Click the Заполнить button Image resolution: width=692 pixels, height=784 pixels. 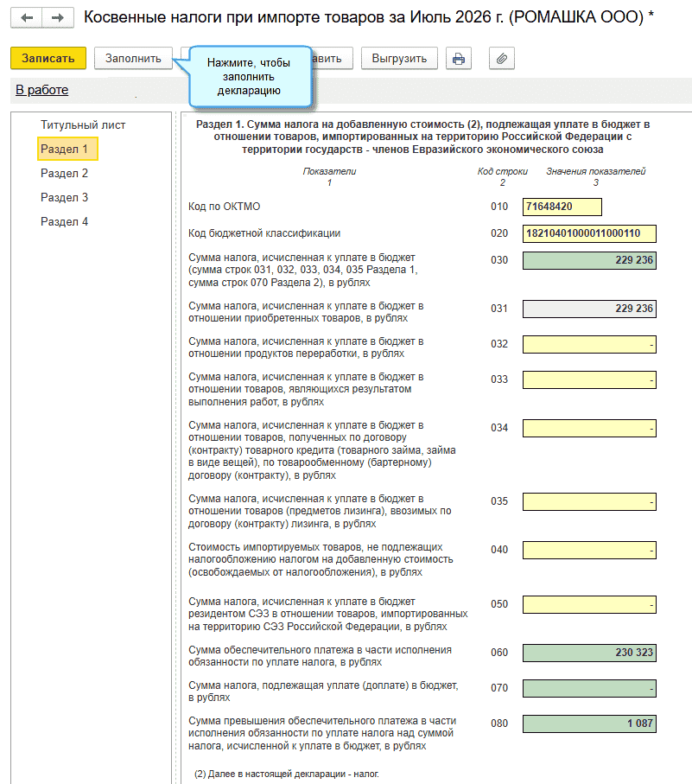click(133, 59)
